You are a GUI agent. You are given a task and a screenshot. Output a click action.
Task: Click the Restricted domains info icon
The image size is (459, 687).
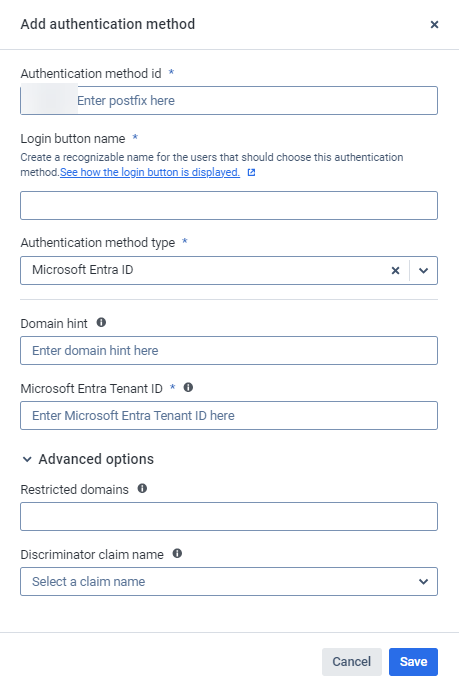[142, 488]
